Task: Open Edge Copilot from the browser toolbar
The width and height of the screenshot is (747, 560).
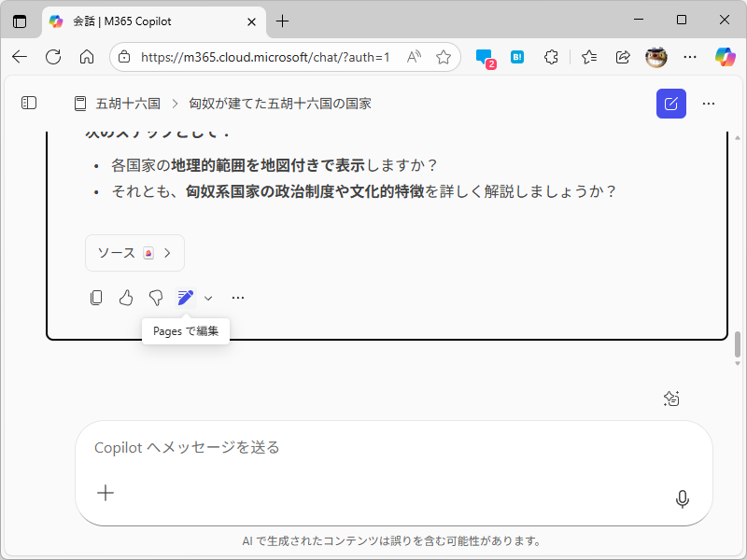Action: tap(726, 57)
